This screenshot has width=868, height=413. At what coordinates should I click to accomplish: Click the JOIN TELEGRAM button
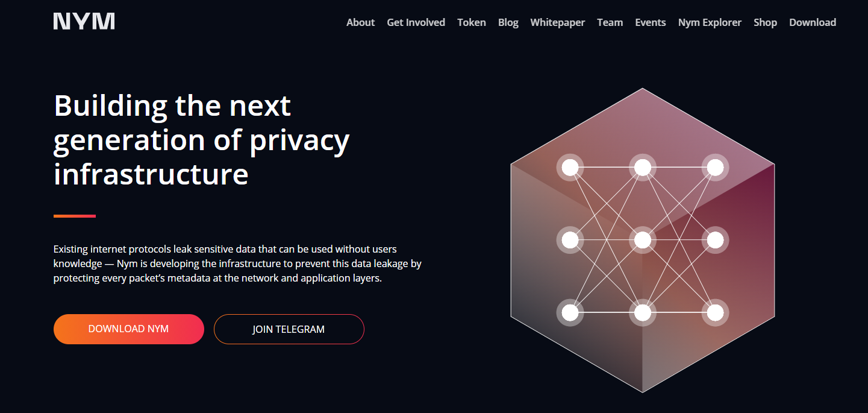[x=289, y=329]
